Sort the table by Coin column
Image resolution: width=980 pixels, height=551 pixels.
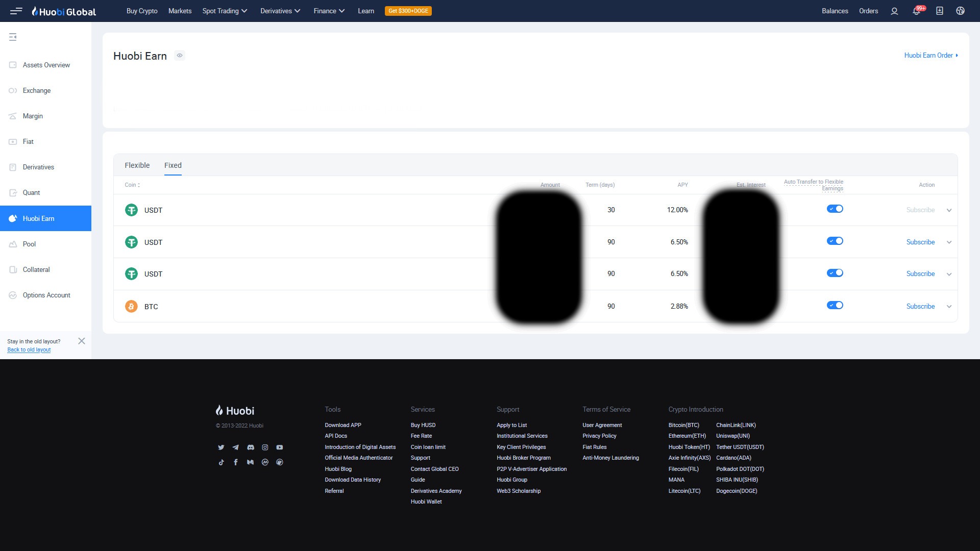point(132,185)
